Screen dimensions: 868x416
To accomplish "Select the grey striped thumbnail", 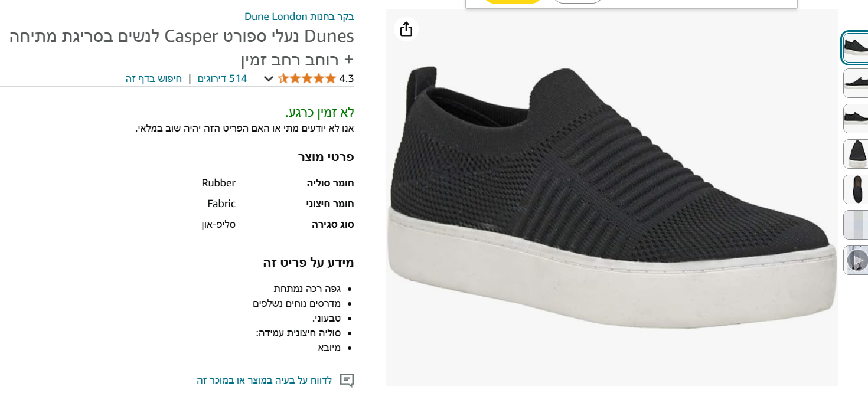I will tap(856, 225).
